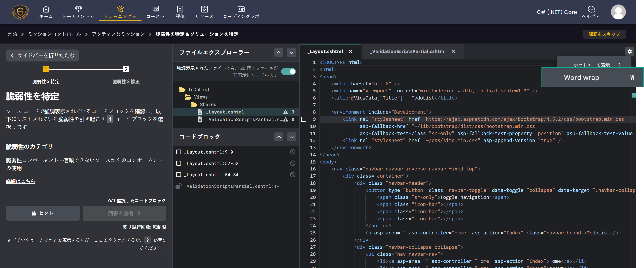Click 課題をスキップ button
This screenshot has width=644, height=268.
coord(604,34)
